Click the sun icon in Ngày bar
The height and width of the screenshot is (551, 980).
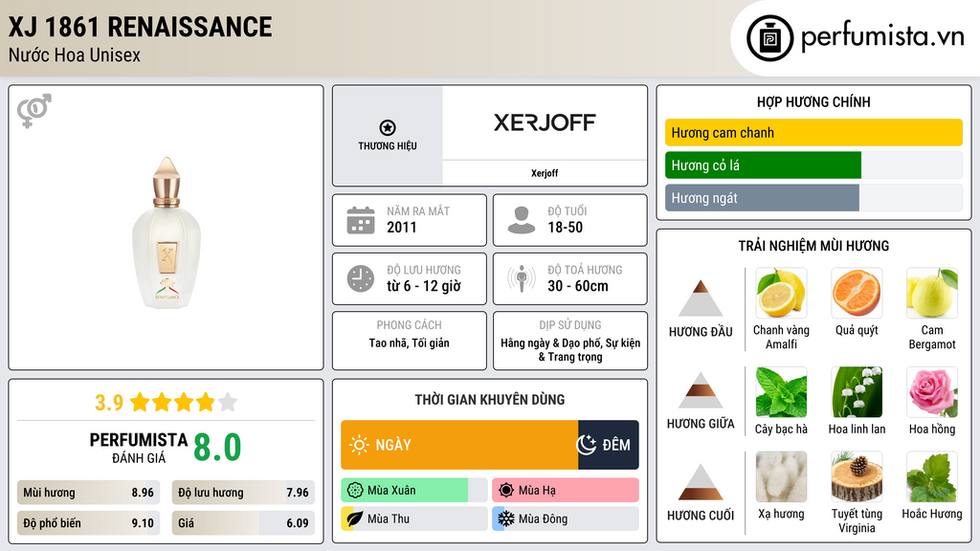(x=359, y=445)
